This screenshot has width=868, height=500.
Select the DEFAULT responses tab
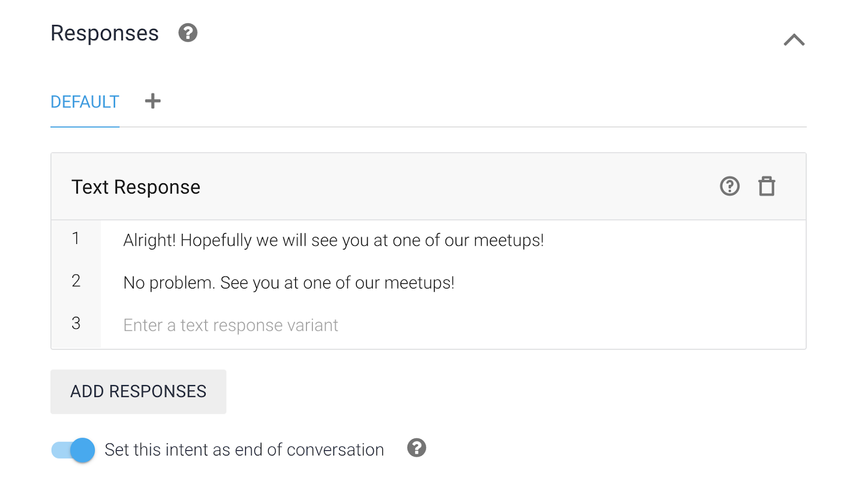(x=85, y=102)
